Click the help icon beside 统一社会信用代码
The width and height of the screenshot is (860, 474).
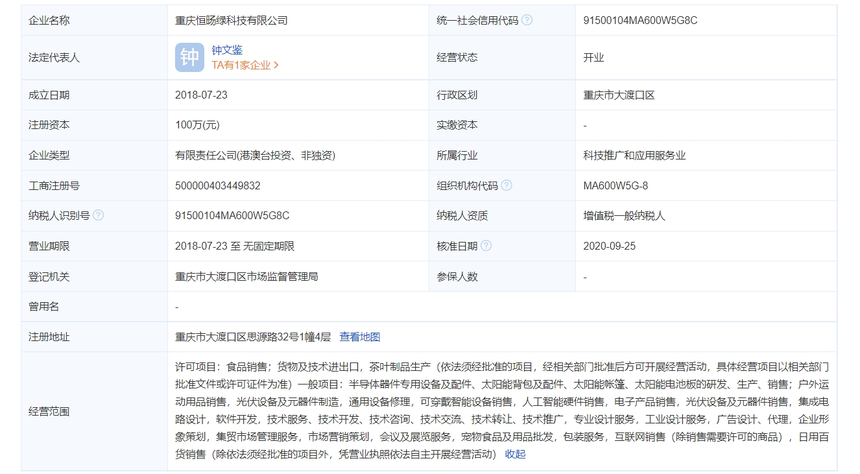click(527, 20)
